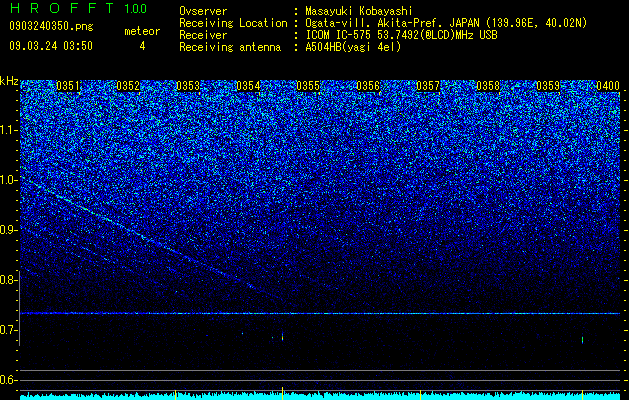Click the 0356 time marker
Viewport: 629px width, 400px height.
coord(368,86)
